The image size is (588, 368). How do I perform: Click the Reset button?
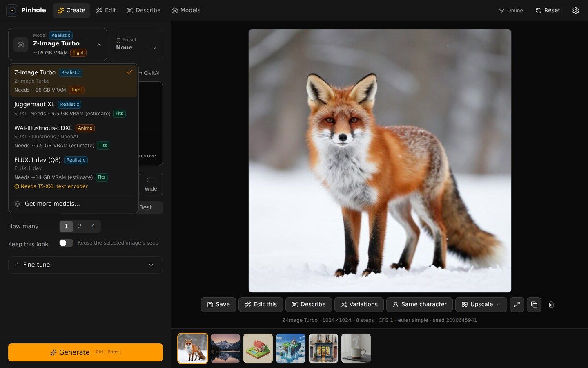[548, 11]
